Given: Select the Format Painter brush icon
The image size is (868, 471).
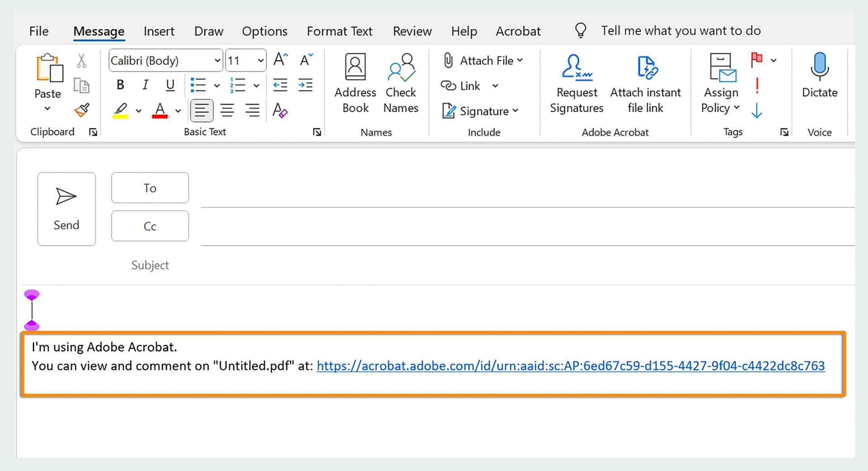Looking at the screenshot, I should (82, 110).
